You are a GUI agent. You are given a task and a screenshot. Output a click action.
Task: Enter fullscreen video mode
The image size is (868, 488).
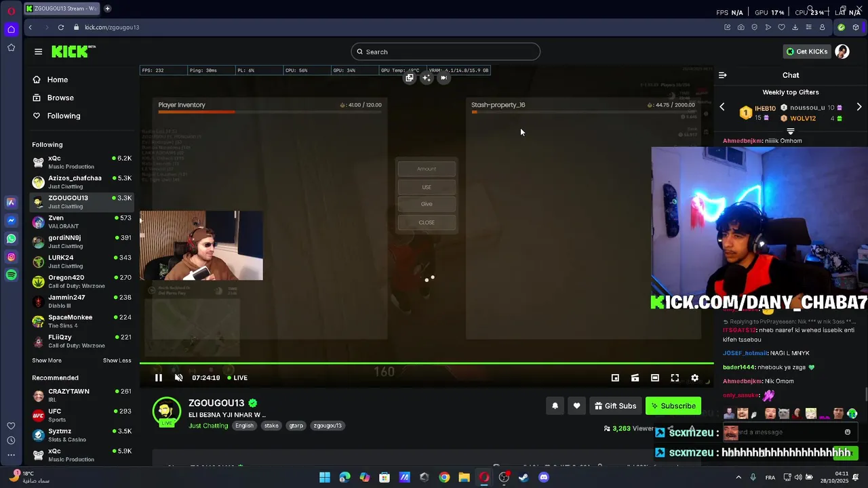(x=675, y=378)
